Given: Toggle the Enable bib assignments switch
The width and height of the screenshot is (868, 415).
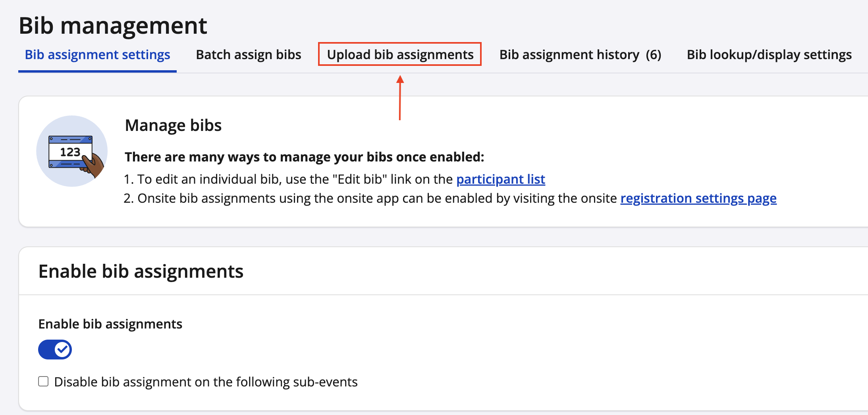Looking at the screenshot, I should click(55, 350).
